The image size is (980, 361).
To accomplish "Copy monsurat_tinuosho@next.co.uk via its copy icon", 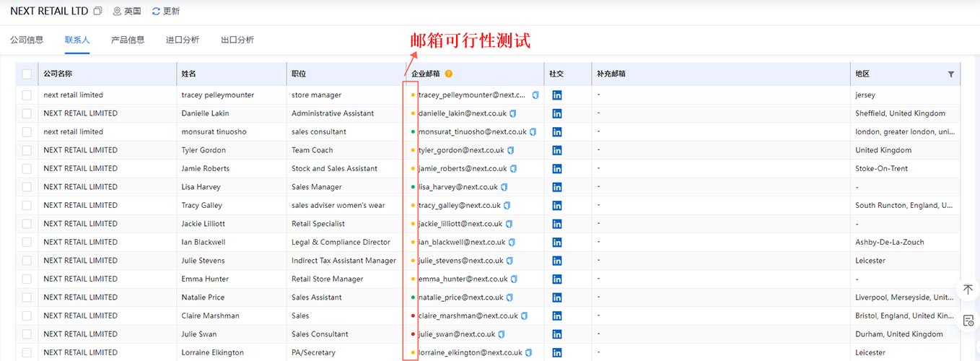I will (533, 131).
